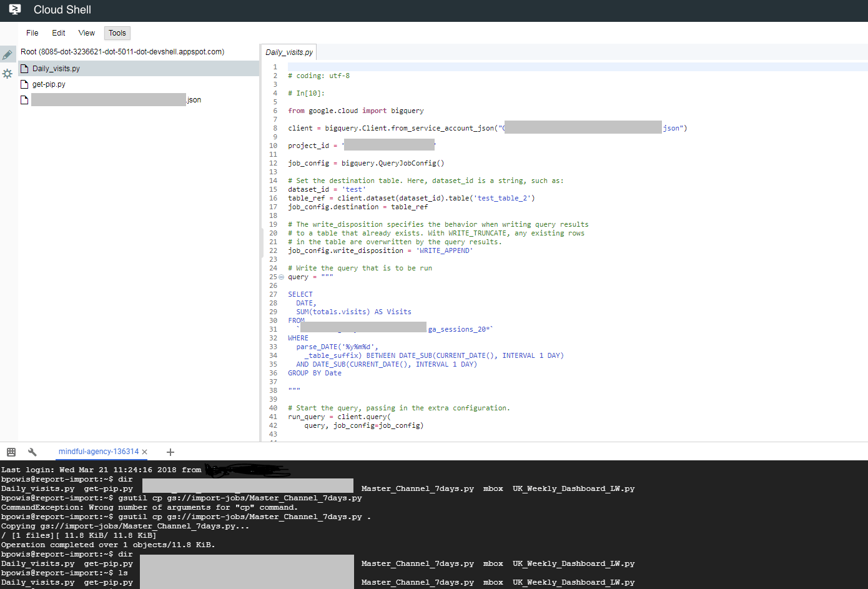This screenshot has height=589, width=868.
Task: Click the 'WRITE_APPEND' write_disposition line
Action: (x=380, y=250)
